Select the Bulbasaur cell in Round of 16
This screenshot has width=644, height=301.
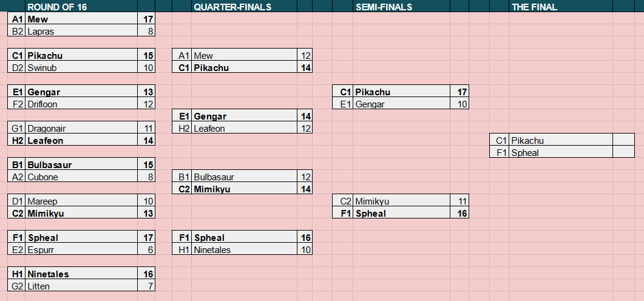point(81,164)
